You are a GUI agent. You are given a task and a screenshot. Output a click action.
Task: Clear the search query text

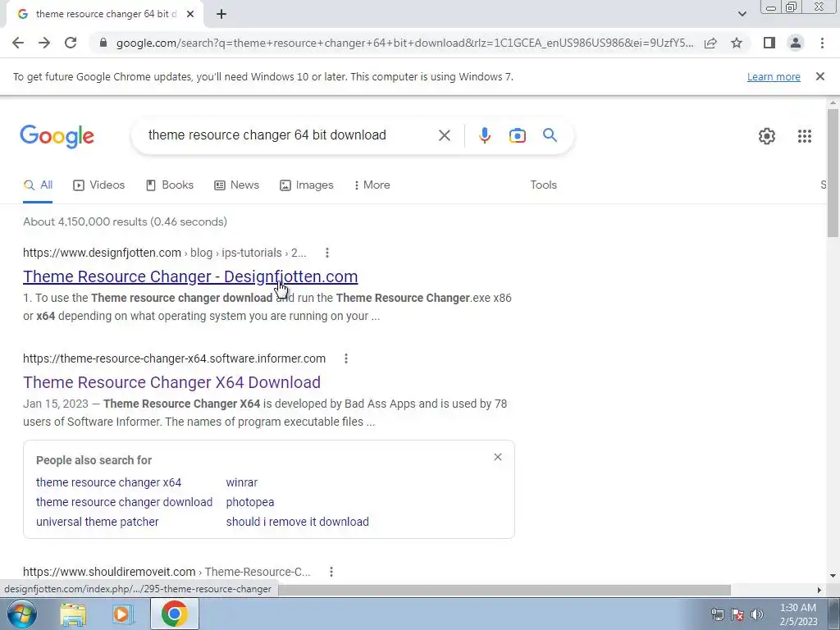444,135
